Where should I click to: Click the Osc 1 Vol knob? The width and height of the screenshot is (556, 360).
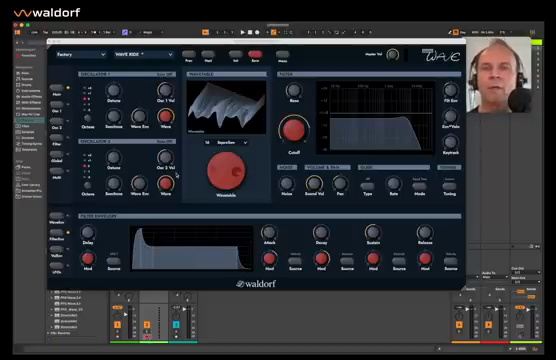pos(165,90)
